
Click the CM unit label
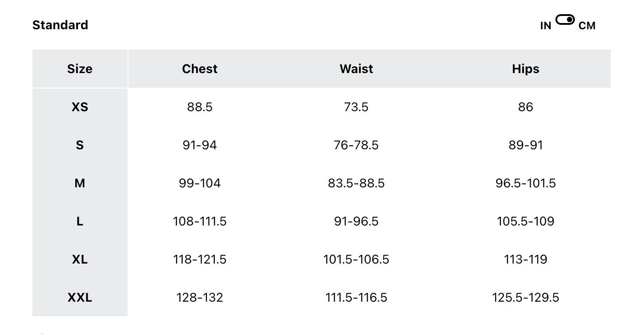tap(587, 26)
